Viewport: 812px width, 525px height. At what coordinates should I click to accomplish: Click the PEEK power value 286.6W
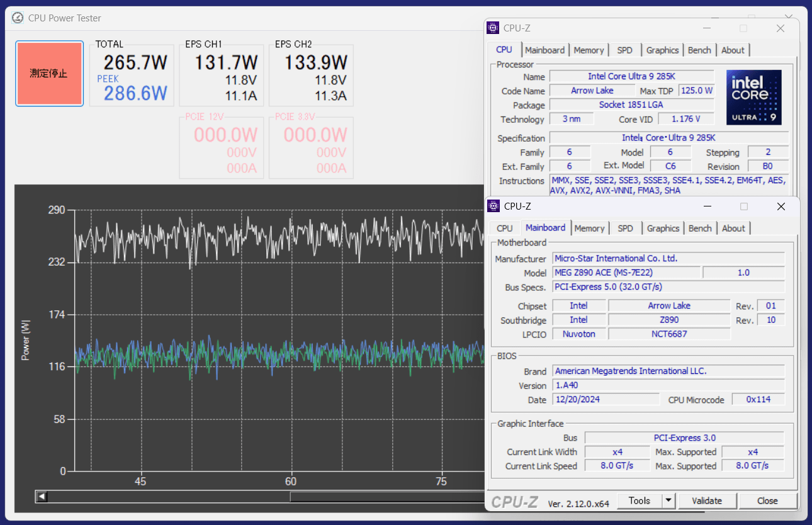135,94
